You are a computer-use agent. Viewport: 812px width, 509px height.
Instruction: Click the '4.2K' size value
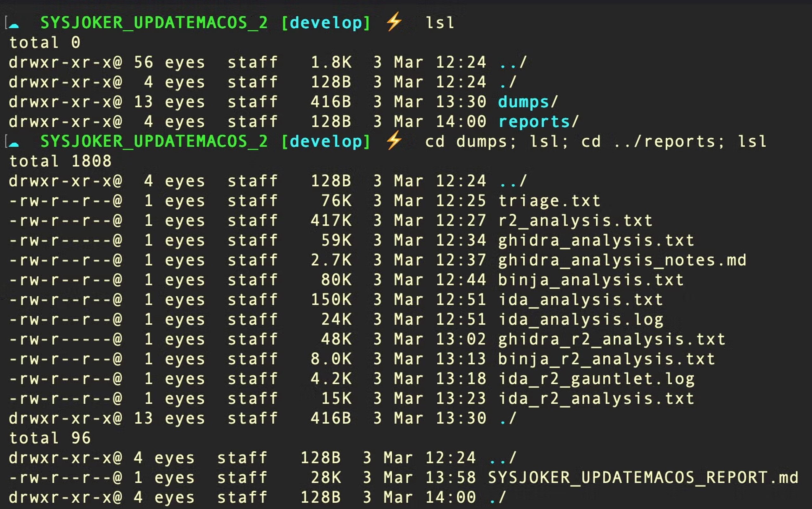click(x=331, y=379)
